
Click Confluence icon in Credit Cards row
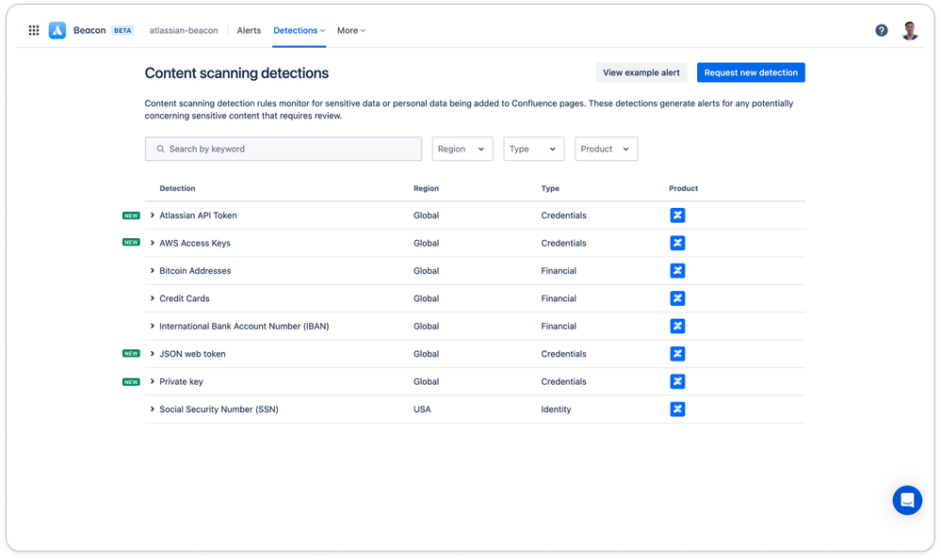point(677,298)
